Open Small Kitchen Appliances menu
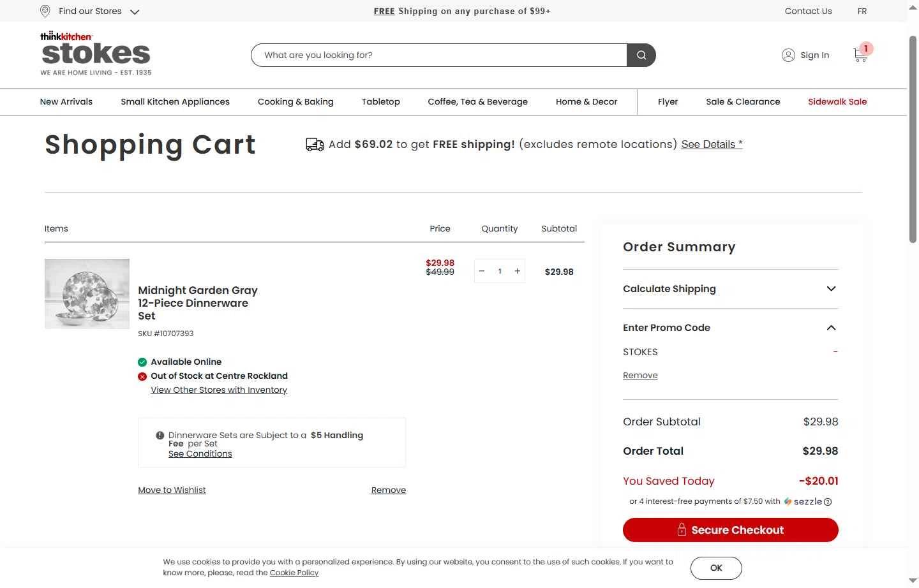 175,101
